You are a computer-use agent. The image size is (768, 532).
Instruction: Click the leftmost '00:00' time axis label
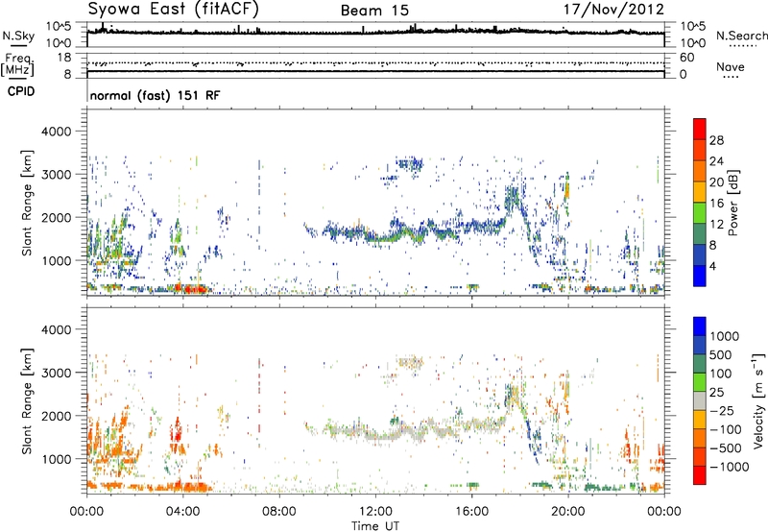point(86,512)
